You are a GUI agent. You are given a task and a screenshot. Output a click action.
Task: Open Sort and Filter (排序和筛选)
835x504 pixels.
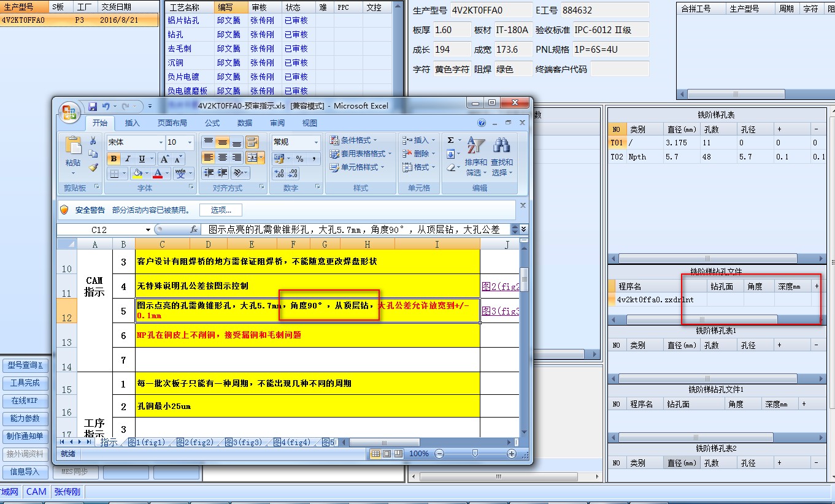pyautogui.click(x=475, y=156)
